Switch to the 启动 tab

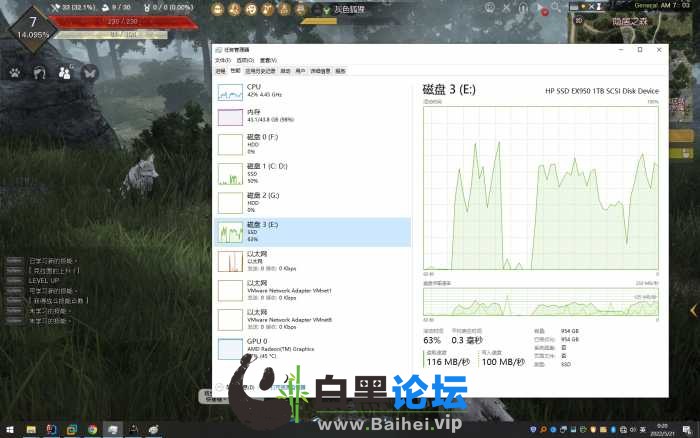pyautogui.click(x=285, y=71)
